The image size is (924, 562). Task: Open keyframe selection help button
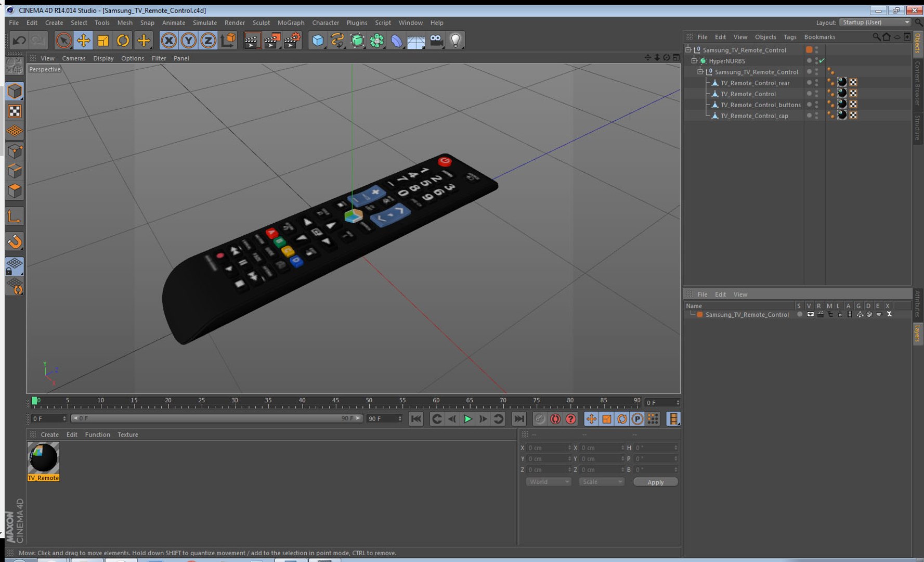(571, 419)
